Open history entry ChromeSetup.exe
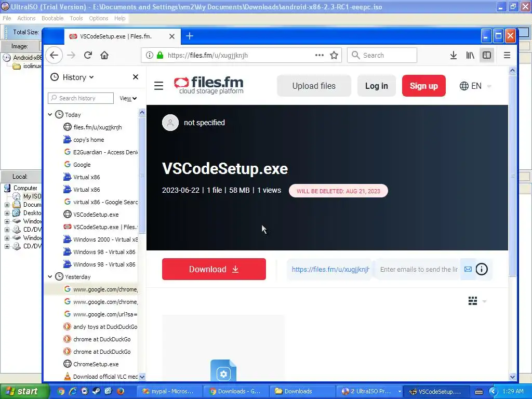This screenshot has height=399, width=532. (x=91, y=364)
